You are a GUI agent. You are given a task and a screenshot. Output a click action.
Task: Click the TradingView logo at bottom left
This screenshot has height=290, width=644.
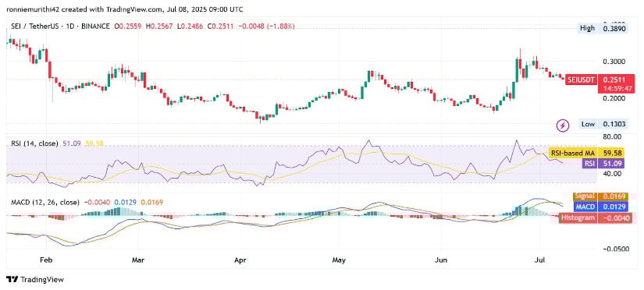tap(36, 280)
